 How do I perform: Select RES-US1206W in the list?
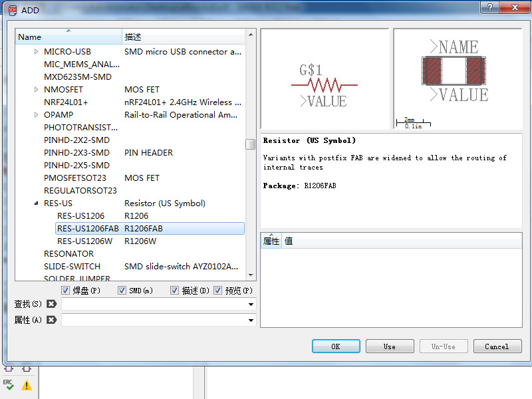[x=85, y=241]
